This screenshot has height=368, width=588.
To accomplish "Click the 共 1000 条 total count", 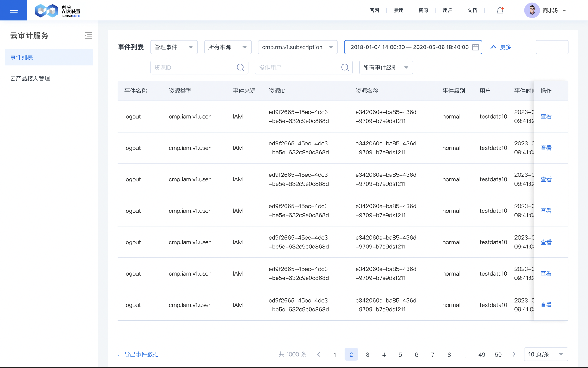I will point(292,354).
